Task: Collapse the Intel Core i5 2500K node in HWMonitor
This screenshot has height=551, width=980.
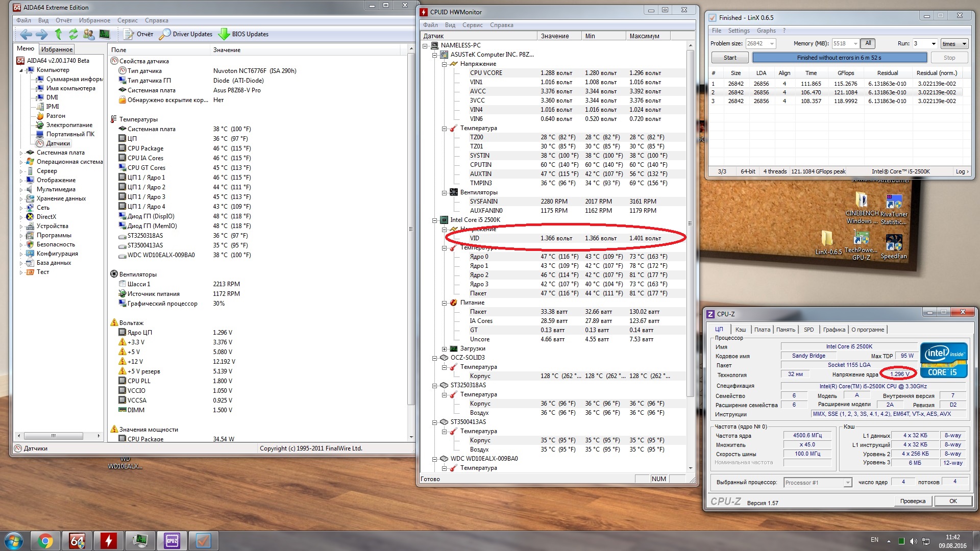Action: 435,220
